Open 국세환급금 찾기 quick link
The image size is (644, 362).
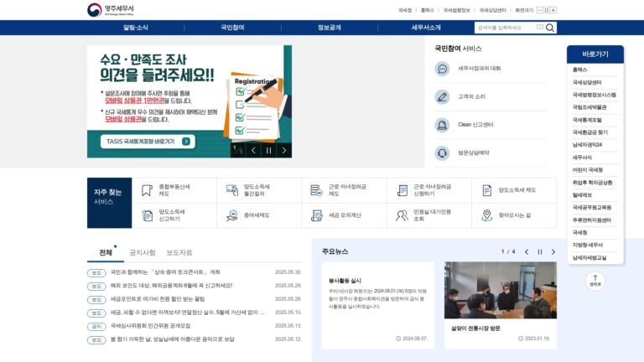click(x=590, y=132)
